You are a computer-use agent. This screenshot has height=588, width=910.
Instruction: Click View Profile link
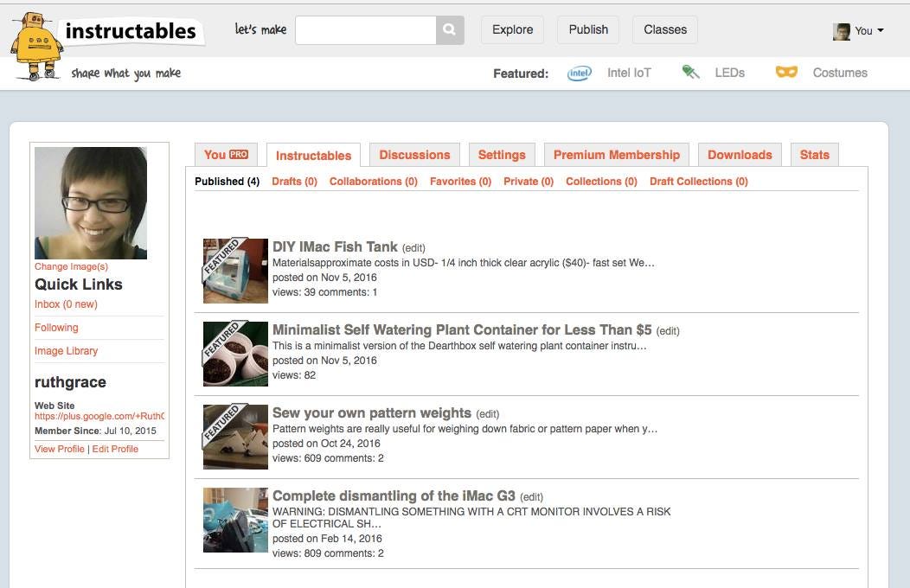[59, 449]
